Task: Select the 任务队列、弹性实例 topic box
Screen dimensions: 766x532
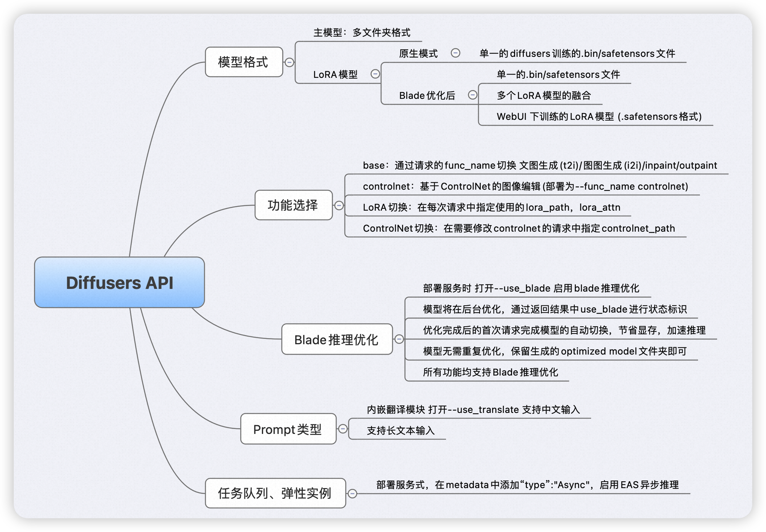Action: 275,493
